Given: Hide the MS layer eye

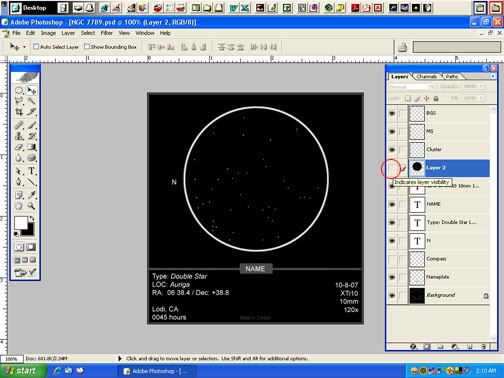Looking at the screenshot, I should tap(392, 131).
